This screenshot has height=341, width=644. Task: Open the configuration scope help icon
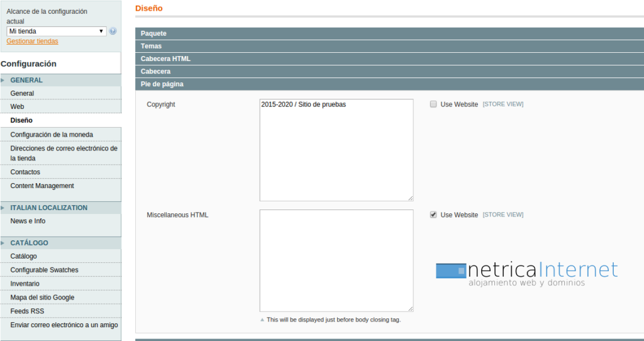tap(113, 31)
